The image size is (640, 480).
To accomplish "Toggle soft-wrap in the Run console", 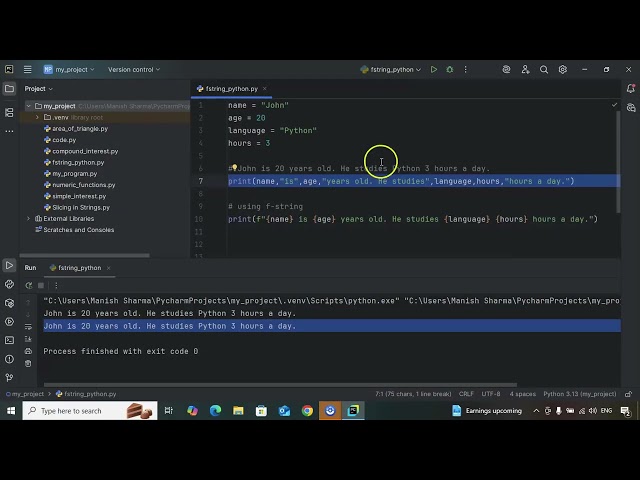I will point(28,327).
